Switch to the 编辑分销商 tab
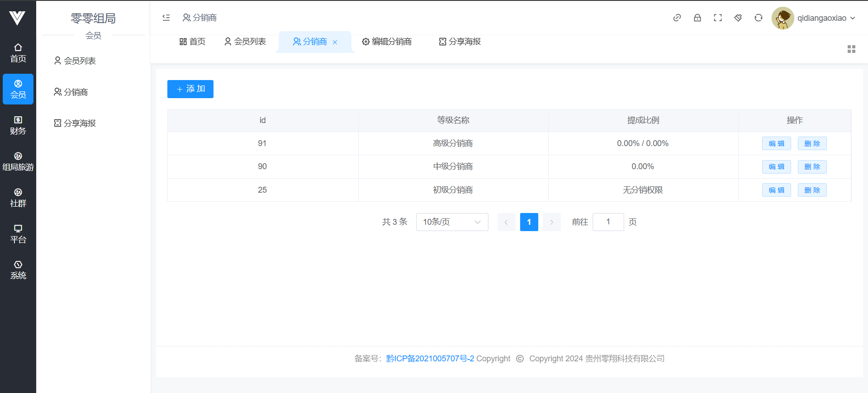868x393 pixels. 387,42
